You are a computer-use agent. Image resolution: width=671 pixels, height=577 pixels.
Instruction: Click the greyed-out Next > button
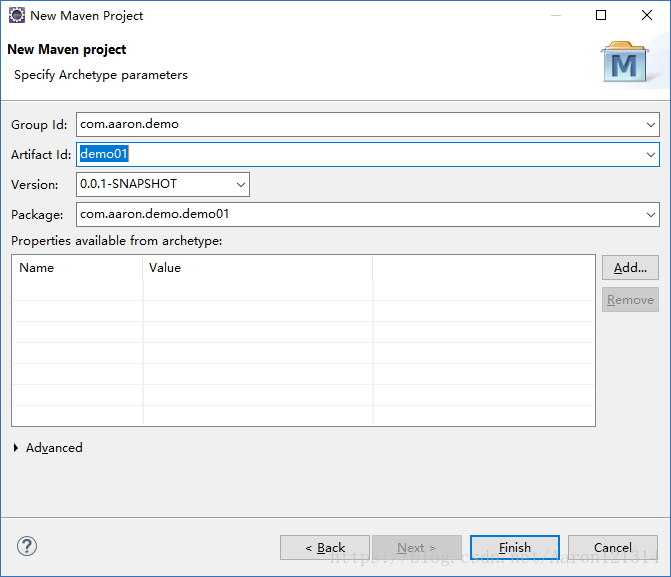pyautogui.click(x=416, y=547)
